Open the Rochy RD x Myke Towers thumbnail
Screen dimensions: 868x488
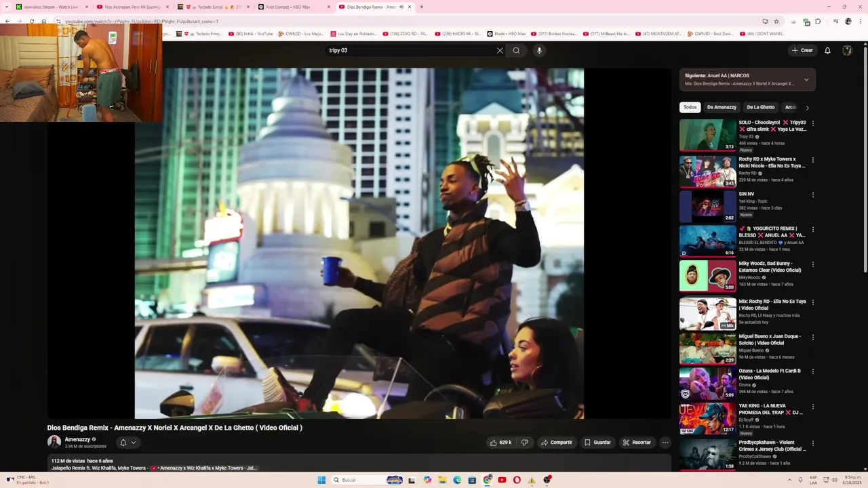click(707, 171)
